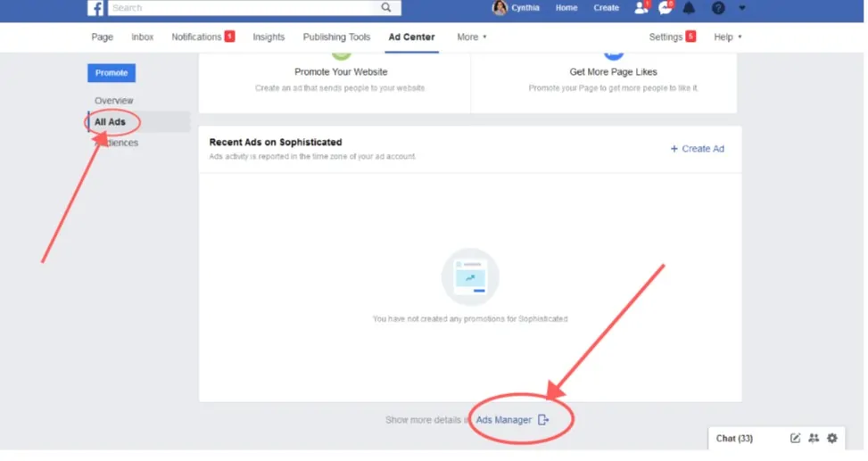Select Audiences in the sidebar
The width and height of the screenshot is (868, 461).
116,143
